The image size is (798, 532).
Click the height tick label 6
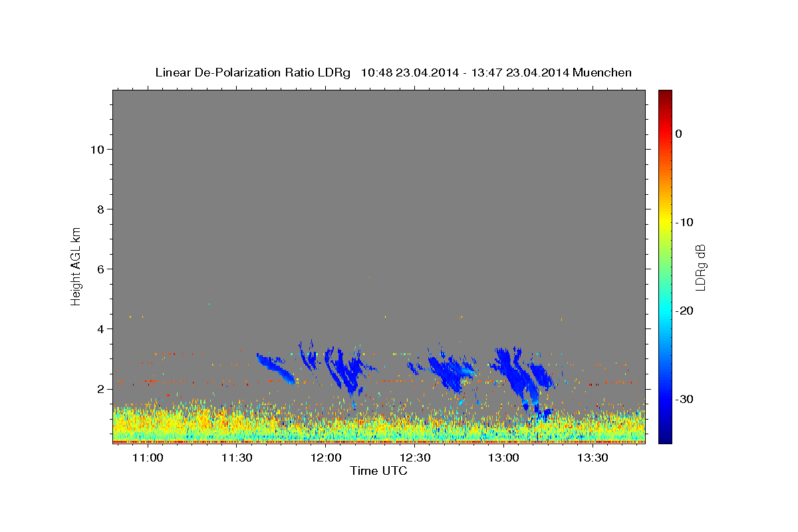tap(100, 269)
